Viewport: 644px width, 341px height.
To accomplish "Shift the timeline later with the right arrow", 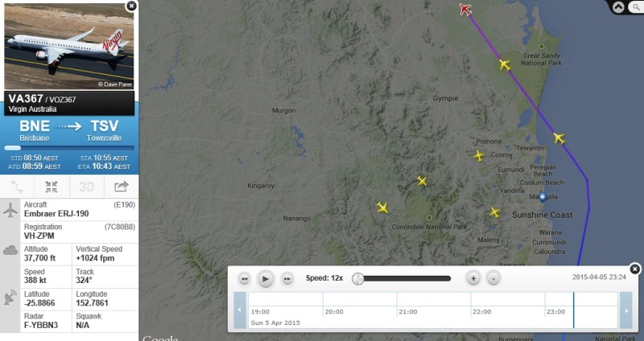I will coord(626,310).
